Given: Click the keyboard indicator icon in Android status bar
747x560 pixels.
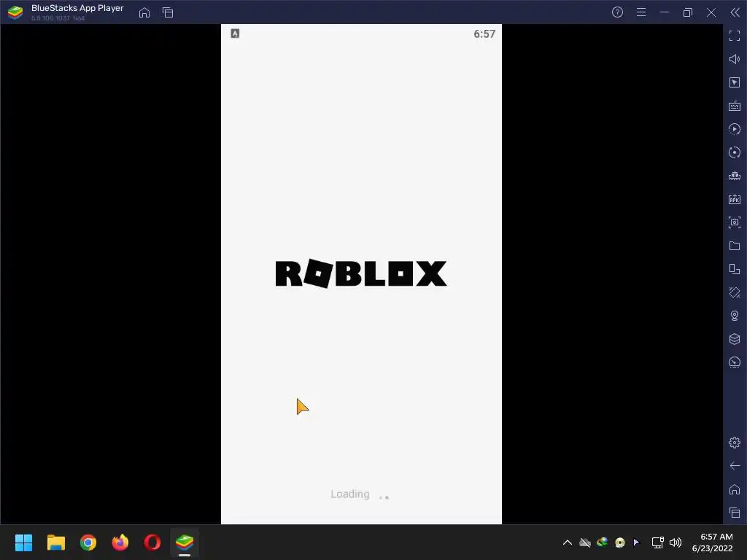Looking at the screenshot, I should tap(235, 34).
